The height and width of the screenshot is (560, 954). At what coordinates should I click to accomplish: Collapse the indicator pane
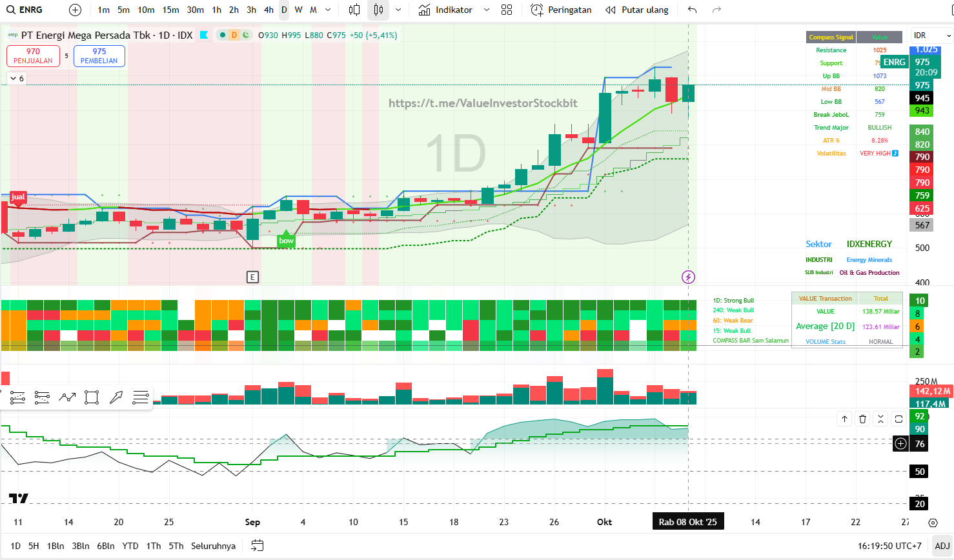coord(880,419)
